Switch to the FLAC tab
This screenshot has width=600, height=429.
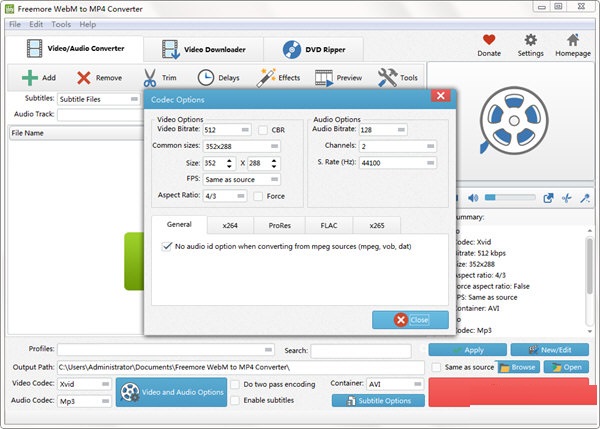coord(329,225)
